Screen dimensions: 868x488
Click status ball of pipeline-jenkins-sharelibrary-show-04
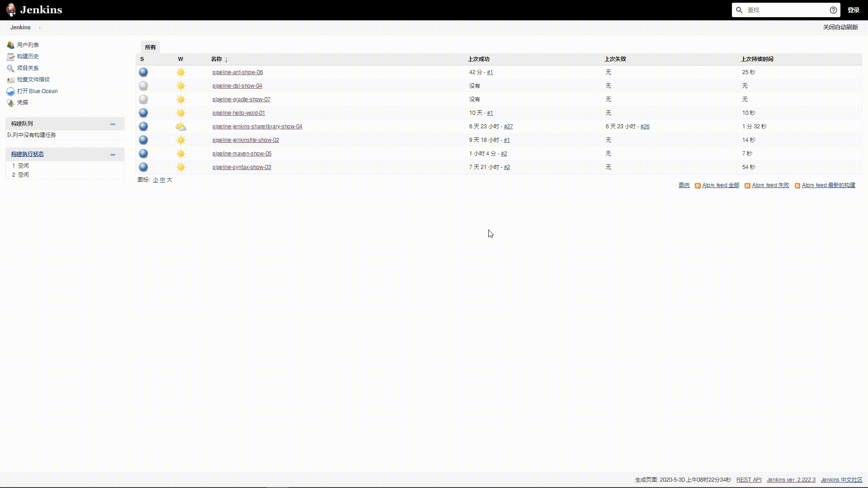click(x=143, y=127)
